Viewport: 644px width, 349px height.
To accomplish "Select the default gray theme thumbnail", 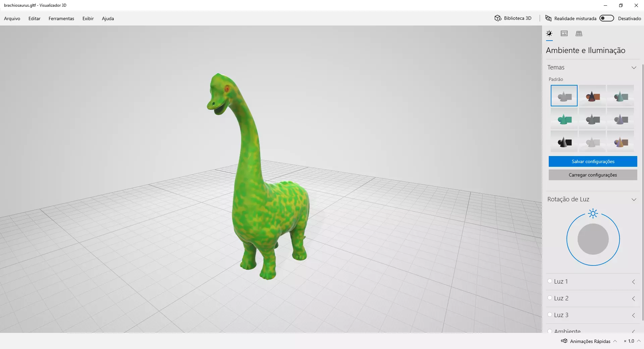I will [564, 96].
